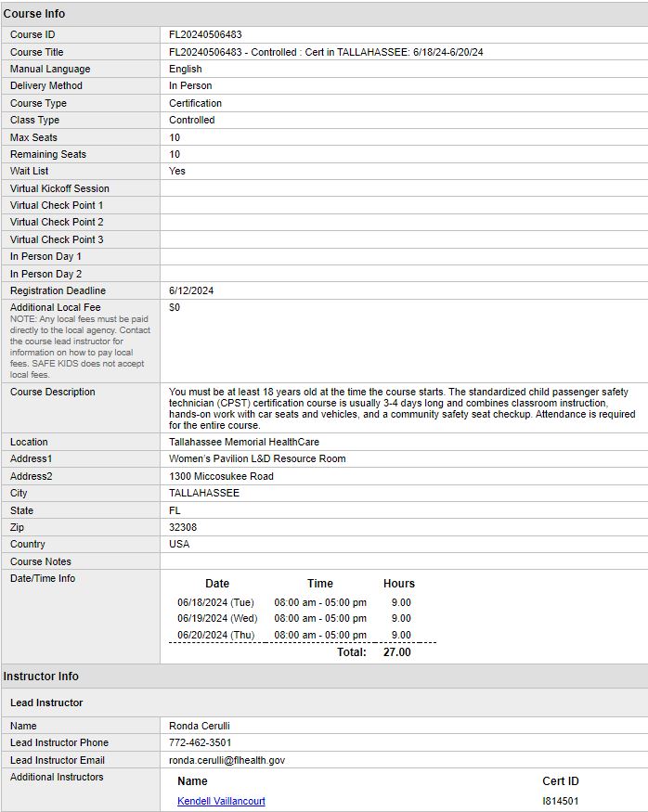Select the Course Title value text
Viewport: 648px width, 812px height.
coord(326,52)
